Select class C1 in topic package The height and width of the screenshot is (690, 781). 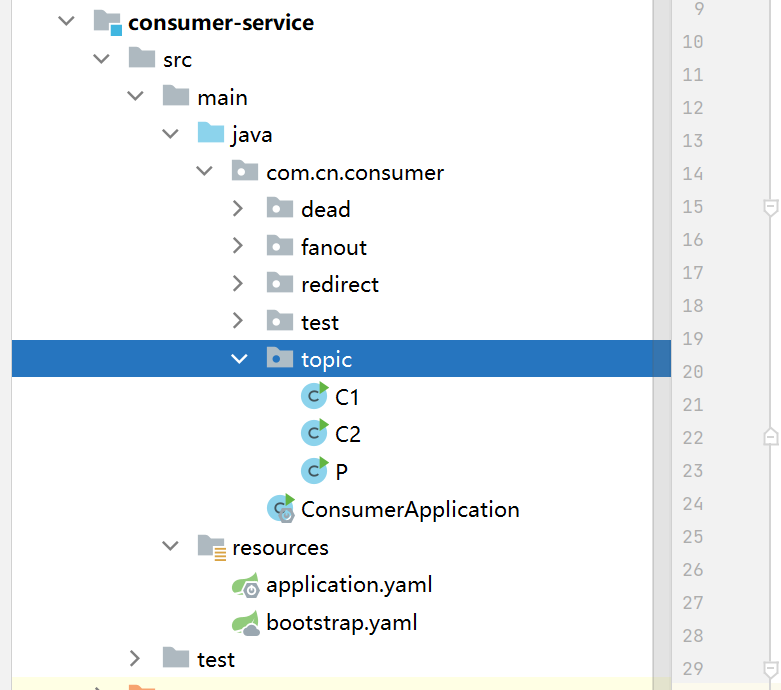347,397
